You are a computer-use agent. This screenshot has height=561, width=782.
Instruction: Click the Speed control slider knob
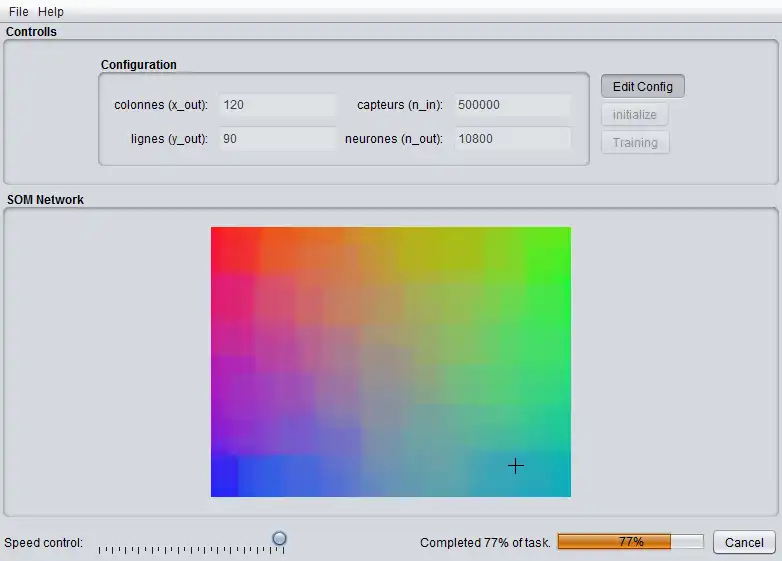tap(279, 538)
